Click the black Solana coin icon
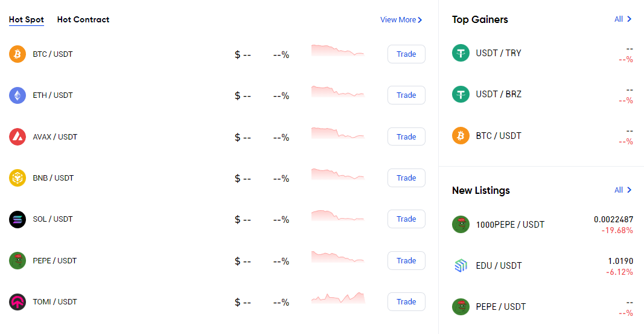 pyautogui.click(x=18, y=219)
